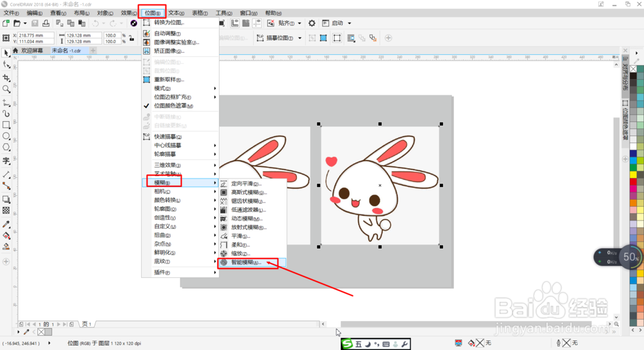
Task: Expand the 相机 submenu
Action: (x=180, y=191)
